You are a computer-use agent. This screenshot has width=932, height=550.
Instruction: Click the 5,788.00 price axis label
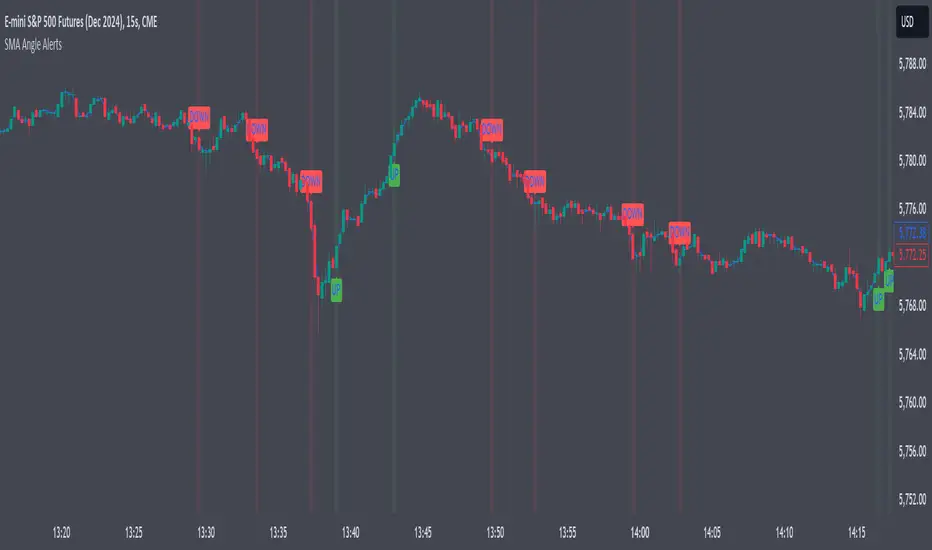(x=912, y=64)
